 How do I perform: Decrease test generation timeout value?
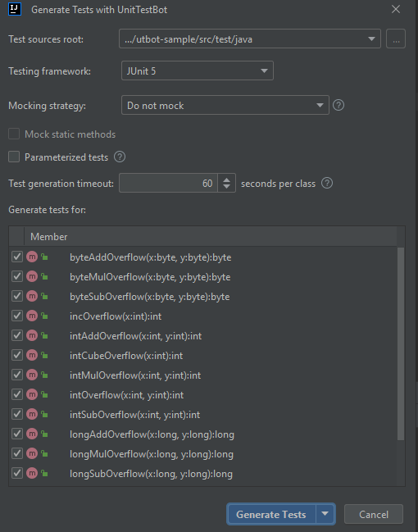[x=227, y=187]
